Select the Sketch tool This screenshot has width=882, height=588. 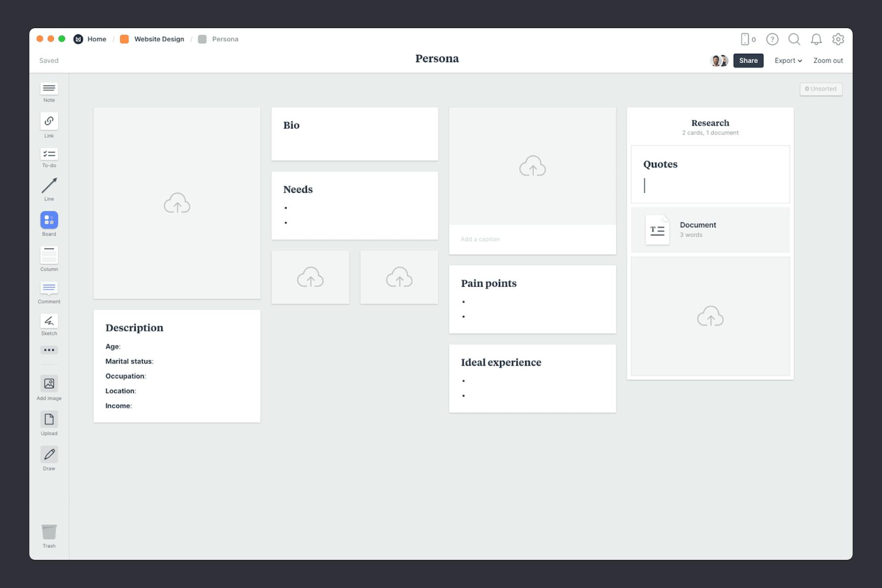click(x=49, y=322)
